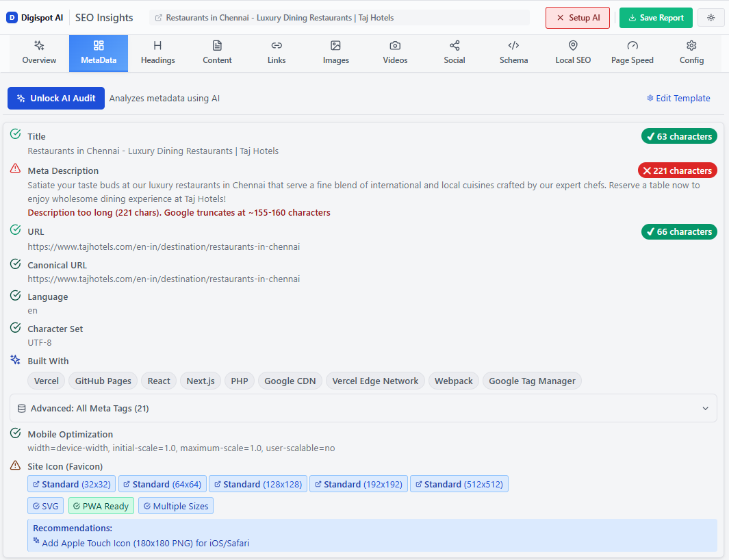Click the Unlock AI Audit button

55,98
